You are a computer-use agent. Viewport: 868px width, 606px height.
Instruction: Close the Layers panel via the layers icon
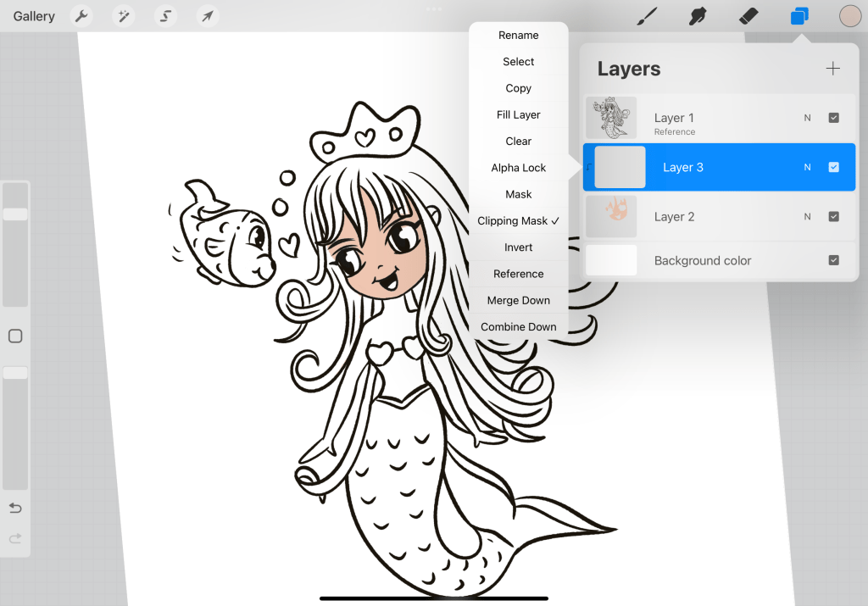(x=798, y=16)
